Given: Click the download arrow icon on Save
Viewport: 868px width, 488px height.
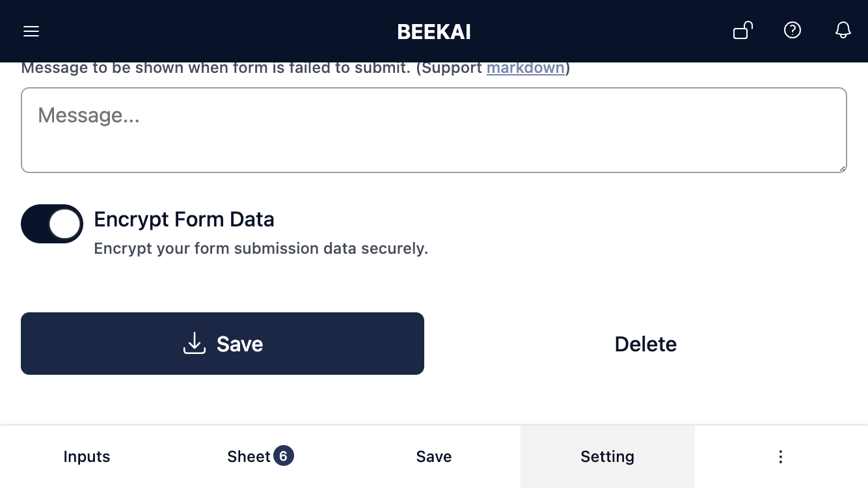Looking at the screenshot, I should [x=195, y=344].
